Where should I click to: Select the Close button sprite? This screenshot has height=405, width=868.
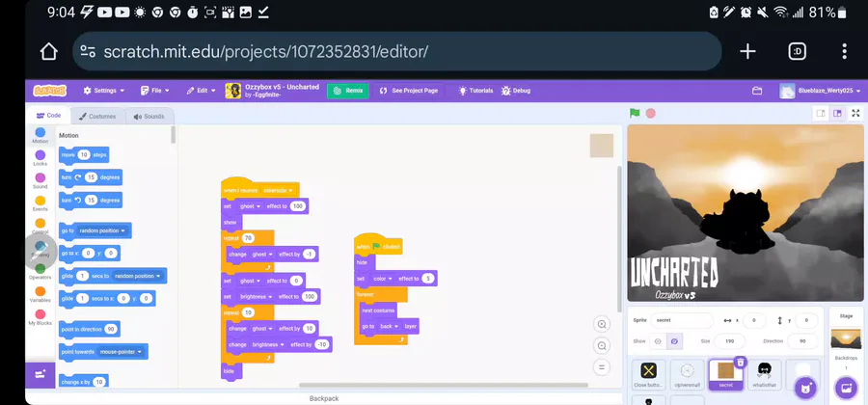click(x=648, y=374)
